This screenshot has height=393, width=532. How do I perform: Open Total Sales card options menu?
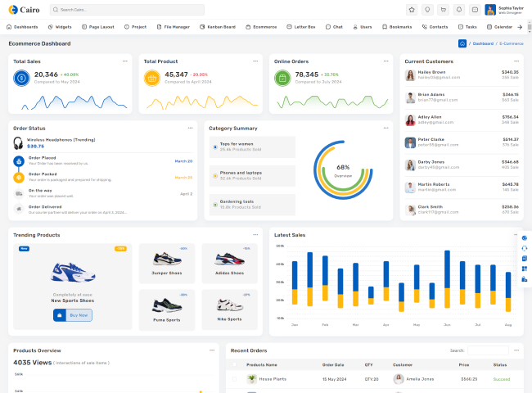coord(124,61)
